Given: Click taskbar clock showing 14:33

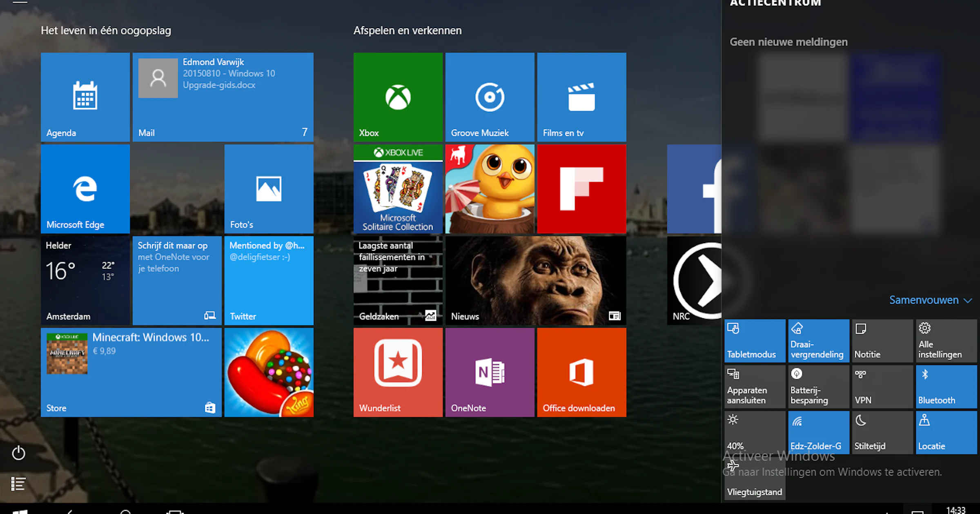Looking at the screenshot, I should tap(956, 510).
